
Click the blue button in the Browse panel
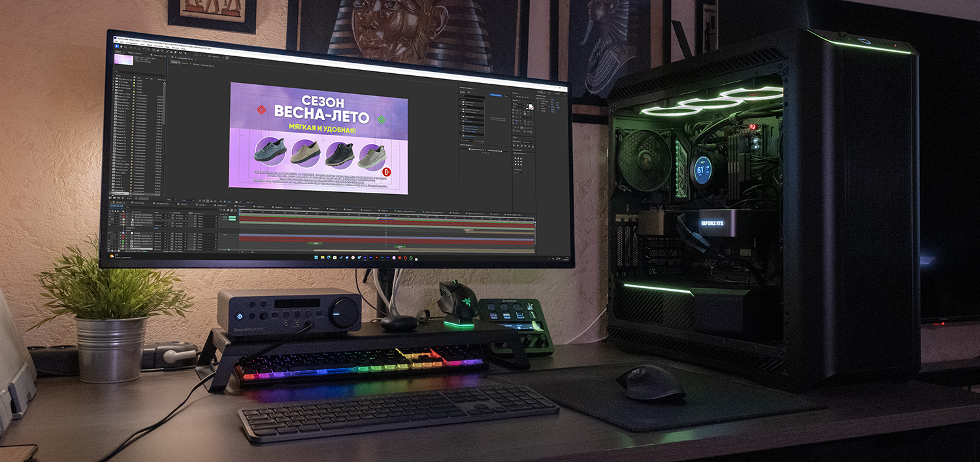tap(496, 95)
